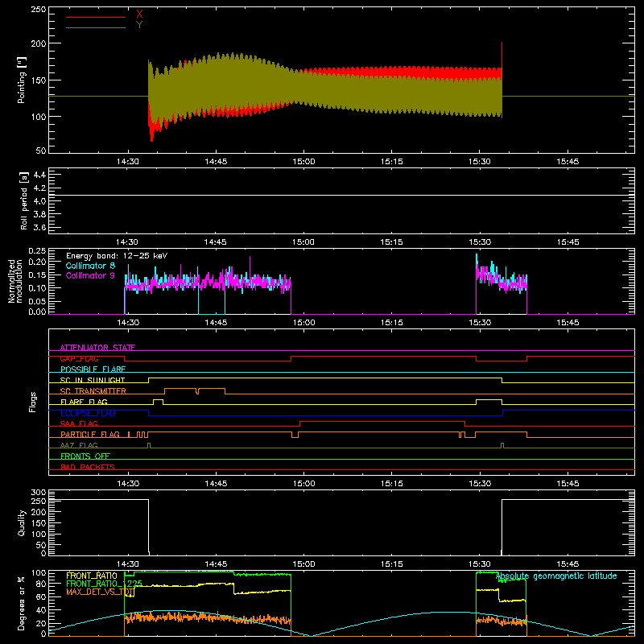Click the SAA_FLAG label
The width and height of the screenshot is (644, 644).
(79, 423)
